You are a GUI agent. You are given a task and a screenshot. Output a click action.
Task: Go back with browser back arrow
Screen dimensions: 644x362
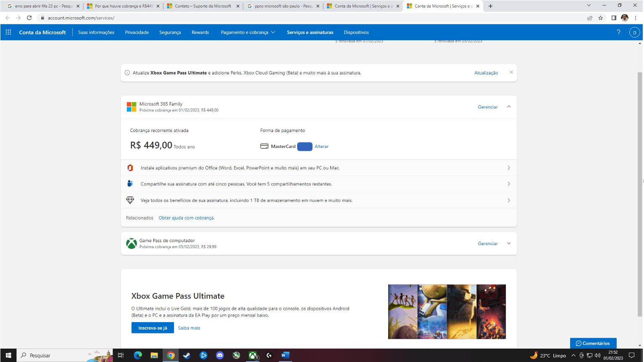(x=8, y=18)
